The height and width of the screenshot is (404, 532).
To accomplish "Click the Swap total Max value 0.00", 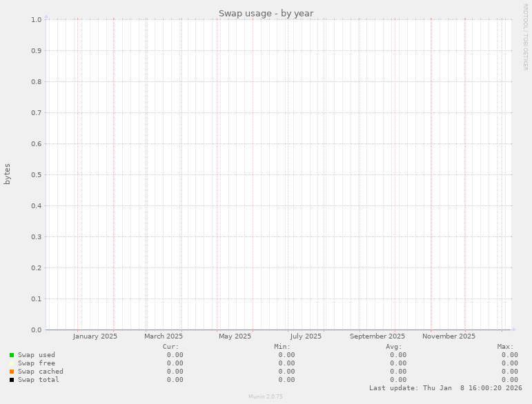I will click(x=510, y=380).
